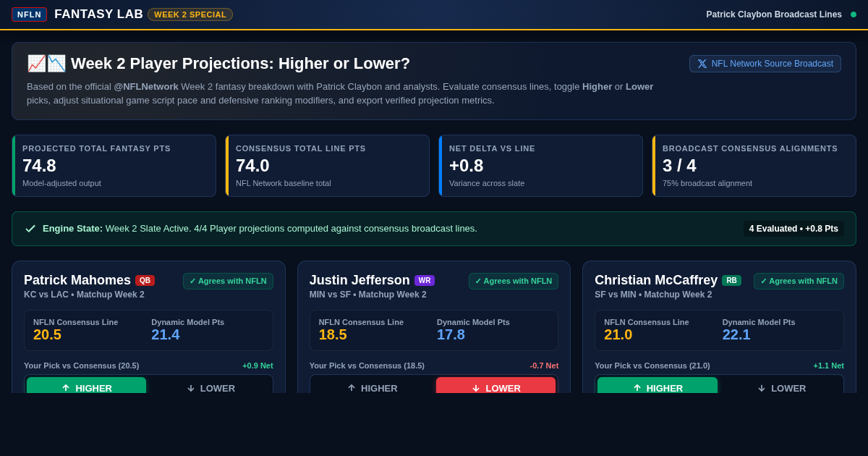
Task: Select HIGHER for Patrick Mahomes
Action: [86, 385]
